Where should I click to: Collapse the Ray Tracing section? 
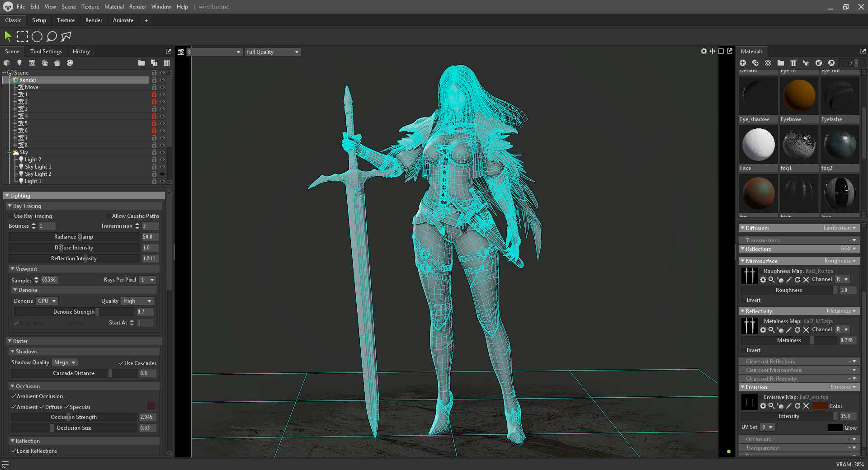pyautogui.click(x=9, y=206)
